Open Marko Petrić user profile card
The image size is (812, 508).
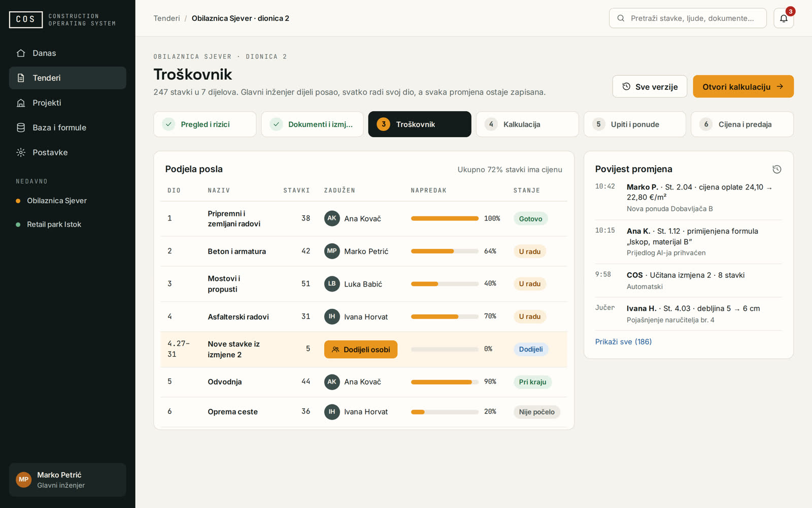pos(67,480)
